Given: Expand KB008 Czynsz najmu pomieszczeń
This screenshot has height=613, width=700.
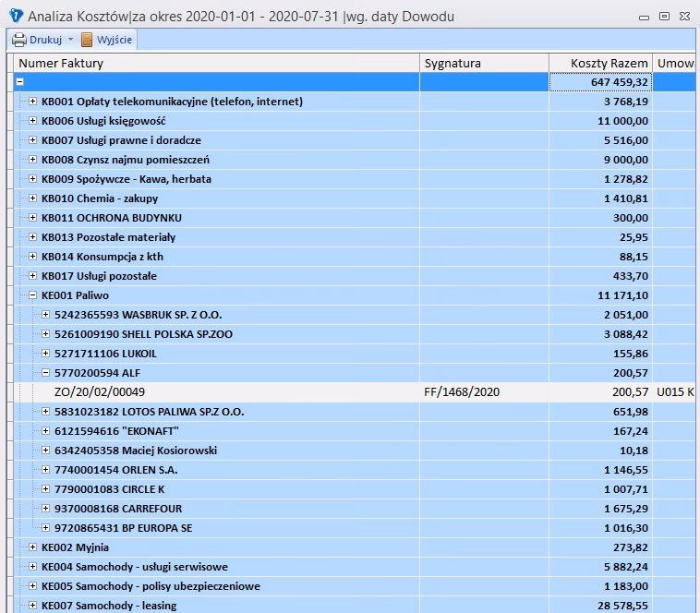Looking at the screenshot, I should click(32, 160).
